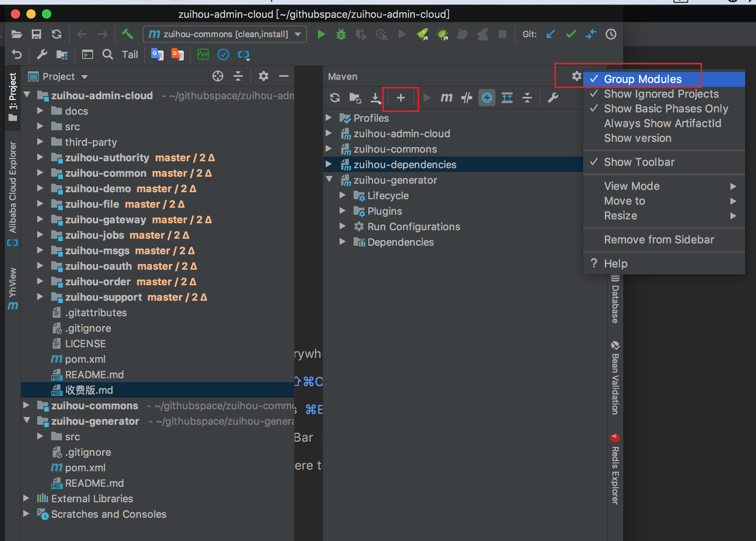Click the Stop square button
Image resolution: width=756 pixels, height=541 pixels.
(502, 34)
